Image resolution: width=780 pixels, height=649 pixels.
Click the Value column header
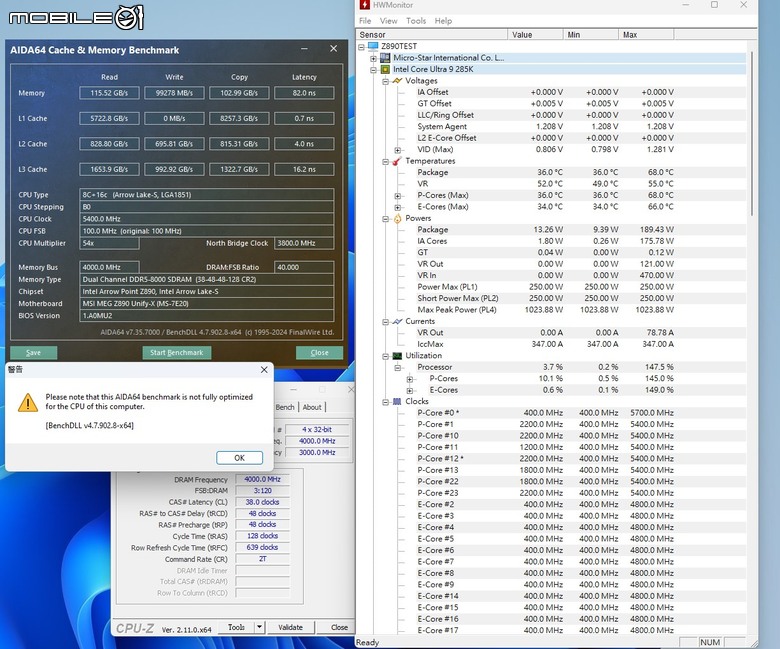(x=535, y=35)
